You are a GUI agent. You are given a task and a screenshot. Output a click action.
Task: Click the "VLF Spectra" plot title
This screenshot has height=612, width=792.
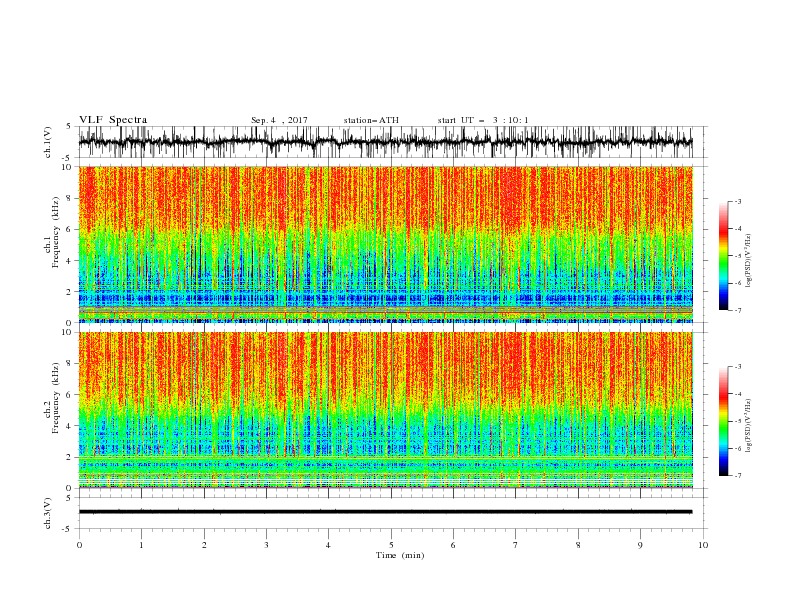113,120
